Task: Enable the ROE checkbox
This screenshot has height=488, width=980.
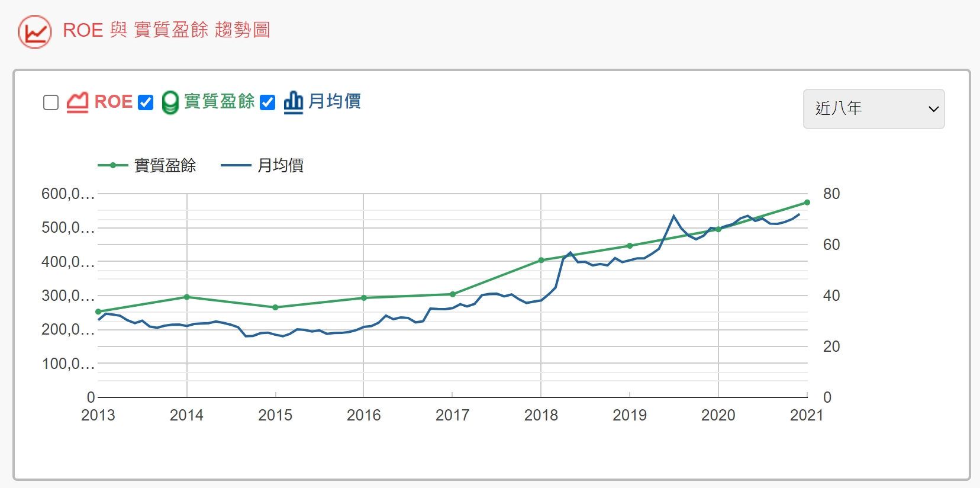Action: tap(51, 102)
